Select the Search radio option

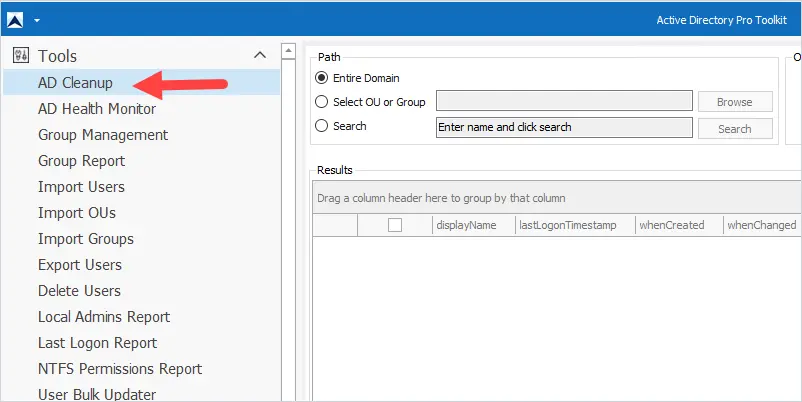[321, 126]
